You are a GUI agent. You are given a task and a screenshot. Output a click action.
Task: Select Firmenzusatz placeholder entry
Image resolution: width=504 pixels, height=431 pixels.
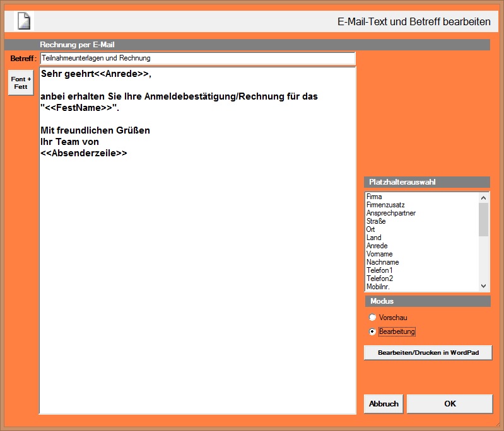click(x=385, y=205)
